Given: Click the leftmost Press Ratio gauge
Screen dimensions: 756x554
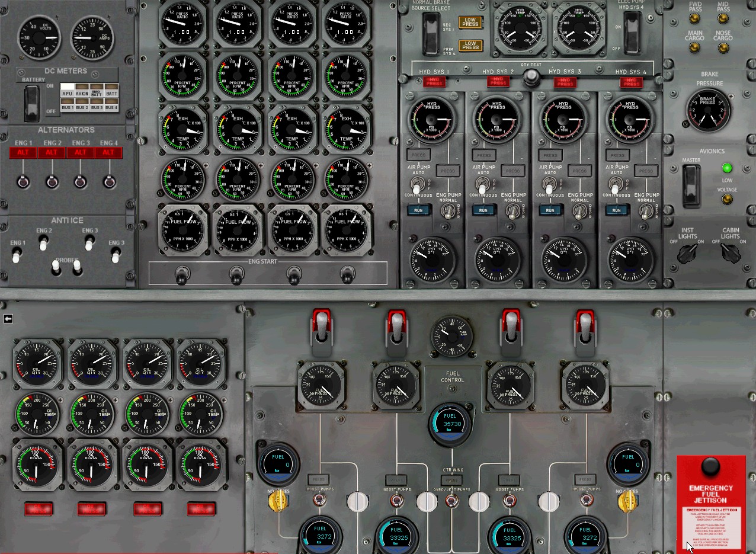Looking at the screenshot, I should click(x=183, y=24).
